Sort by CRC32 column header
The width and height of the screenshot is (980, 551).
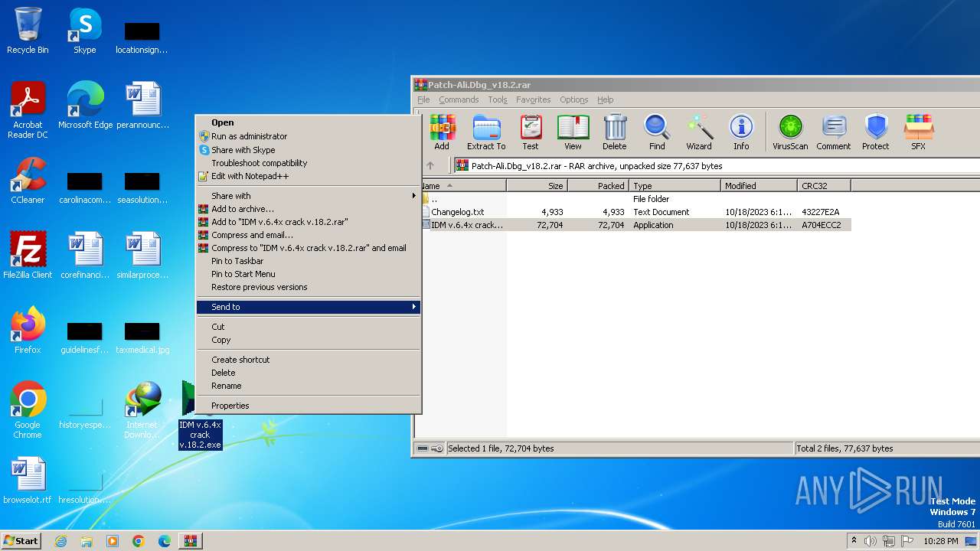coord(824,186)
